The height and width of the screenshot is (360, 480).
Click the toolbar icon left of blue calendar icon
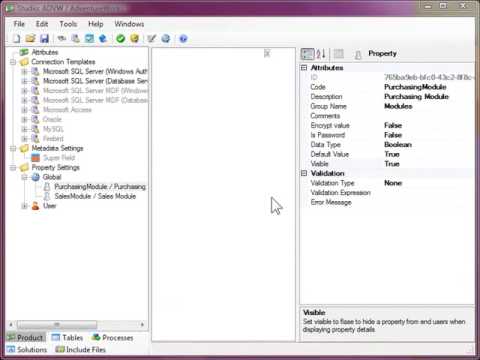(x=76, y=39)
